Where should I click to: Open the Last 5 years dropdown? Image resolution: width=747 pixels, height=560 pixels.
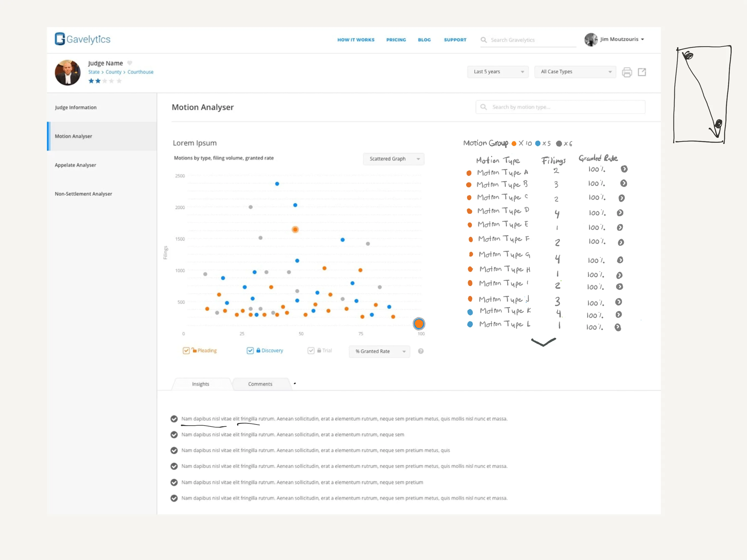coord(497,72)
